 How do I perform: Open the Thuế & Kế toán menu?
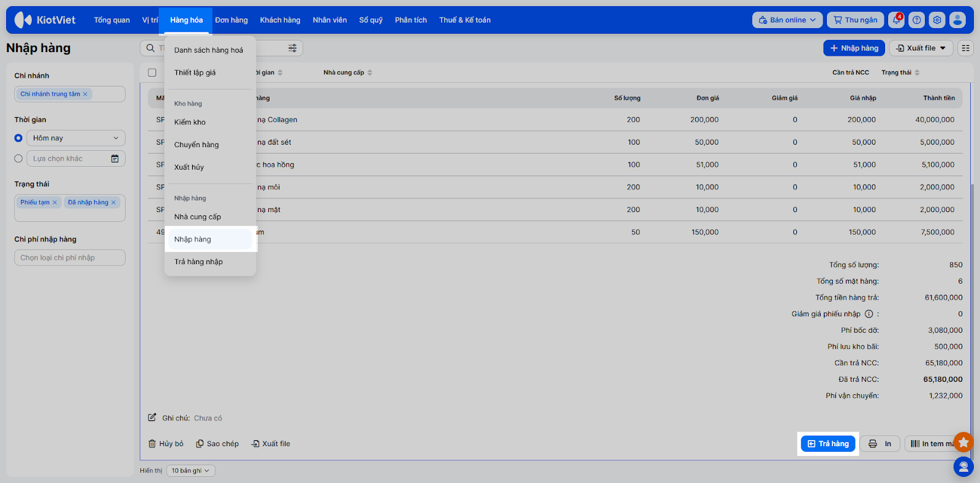pyautogui.click(x=464, y=20)
